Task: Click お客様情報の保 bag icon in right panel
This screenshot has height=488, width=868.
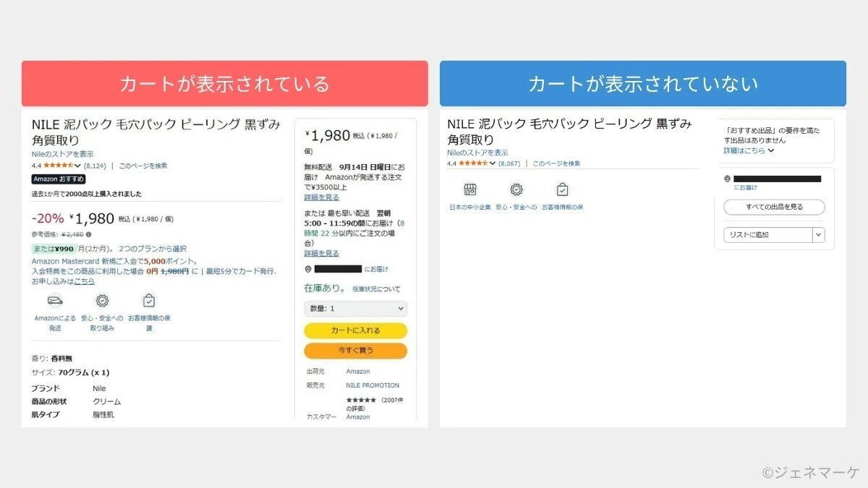Action: coord(562,190)
